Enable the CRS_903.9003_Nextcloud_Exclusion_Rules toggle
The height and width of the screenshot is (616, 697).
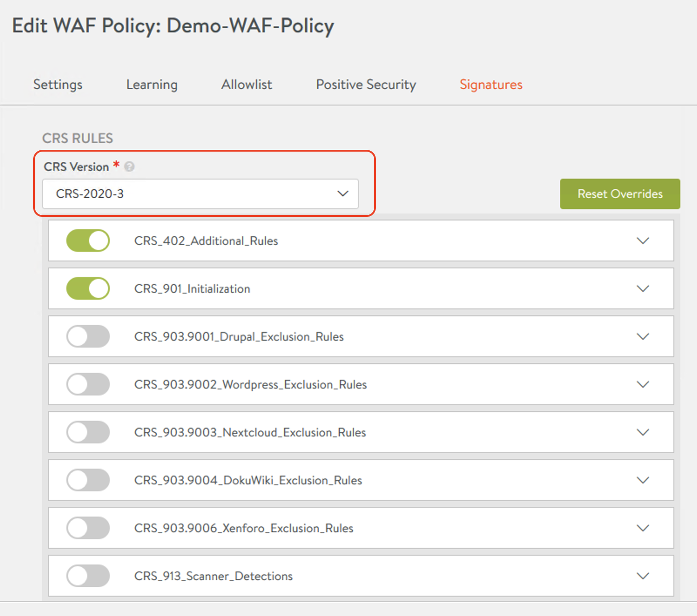pyautogui.click(x=88, y=432)
